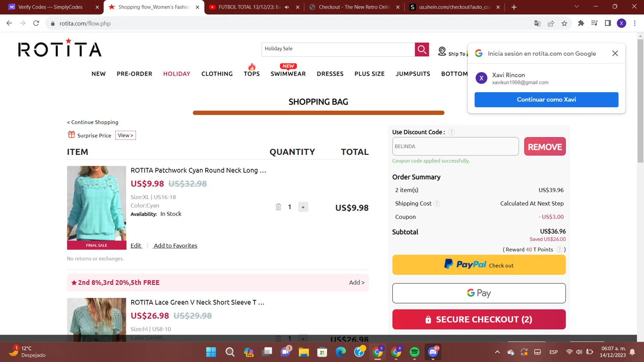Open Microsoft Edge from the taskbar
The image size is (644, 362).
pos(341,352)
